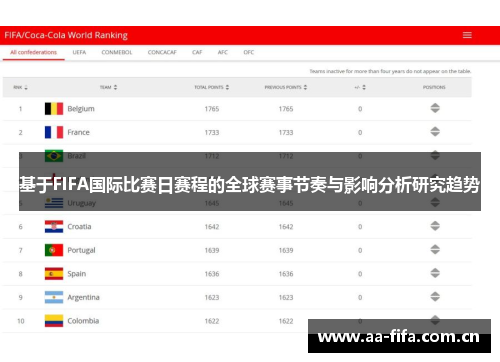Click the position indicator for Belgium
The image size is (500, 362).
(435, 108)
